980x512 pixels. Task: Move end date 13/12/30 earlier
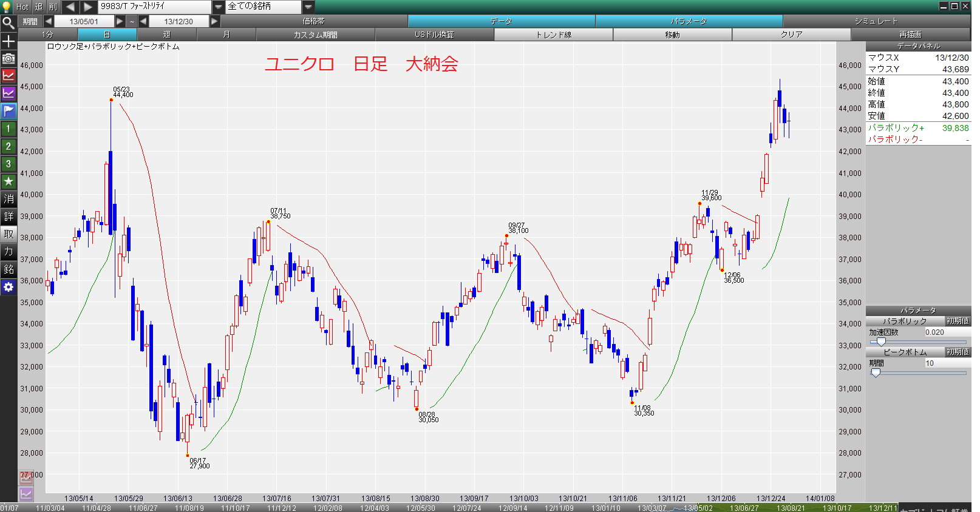tap(143, 21)
